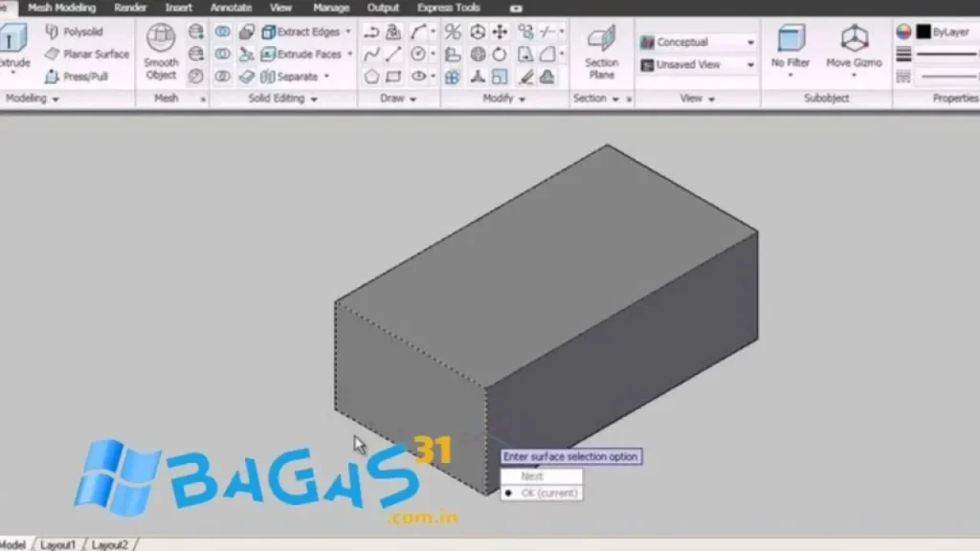Screen dimensions: 980x551
Task: Click the Separate solid tool
Action: click(x=289, y=77)
